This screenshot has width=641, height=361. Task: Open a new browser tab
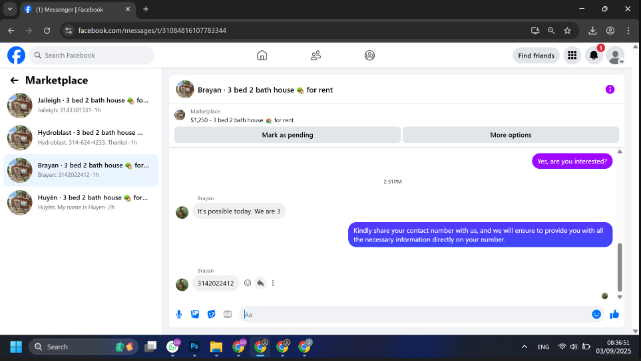tap(146, 9)
